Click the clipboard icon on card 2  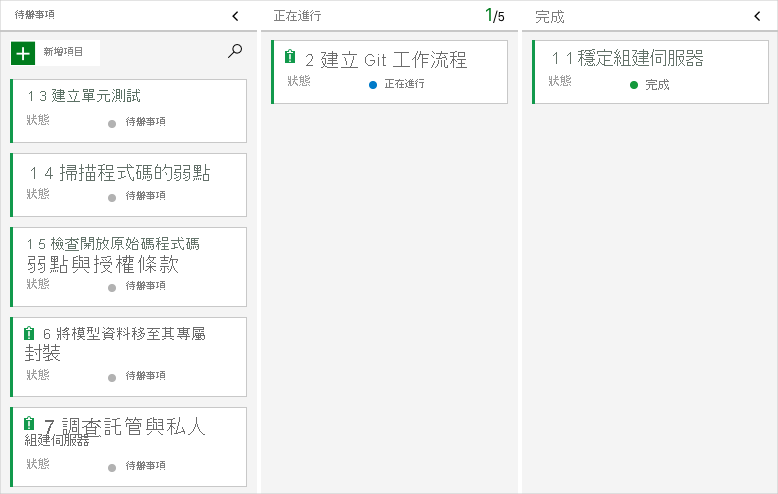tap(290, 57)
